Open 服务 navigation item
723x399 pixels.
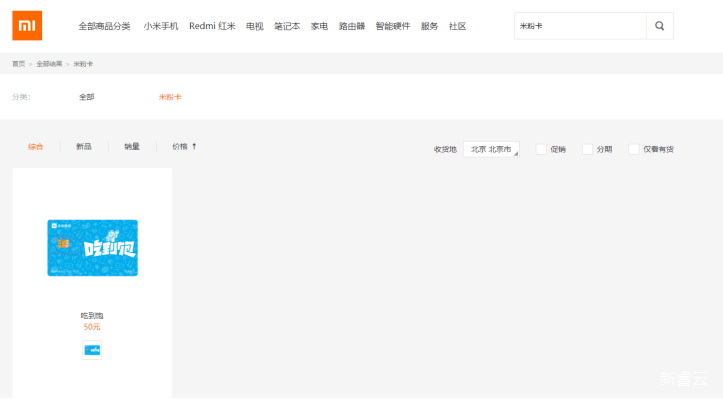[x=429, y=26]
